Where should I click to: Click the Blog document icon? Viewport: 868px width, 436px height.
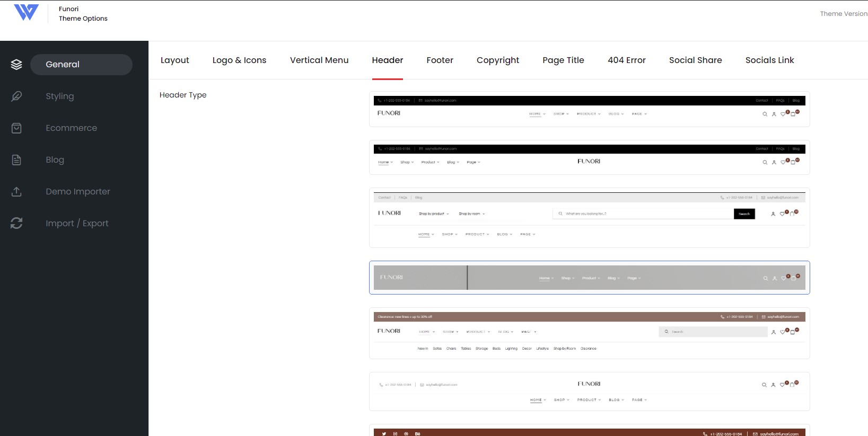click(16, 160)
